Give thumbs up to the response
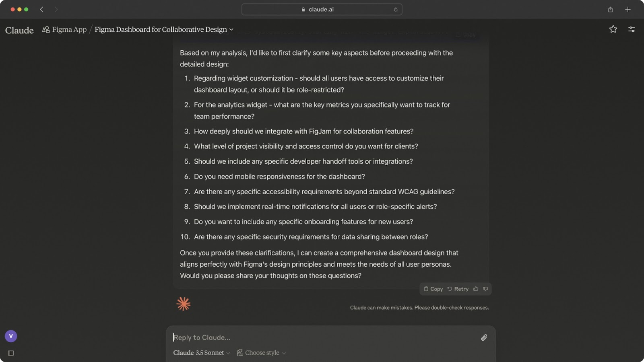The height and width of the screenshot is (362, 644). 476,289
